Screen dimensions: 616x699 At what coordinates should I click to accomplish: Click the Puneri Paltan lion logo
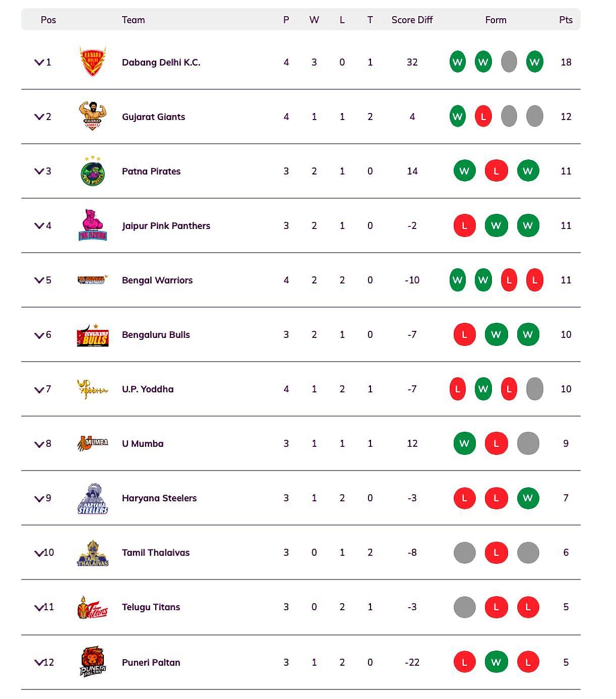93,662
